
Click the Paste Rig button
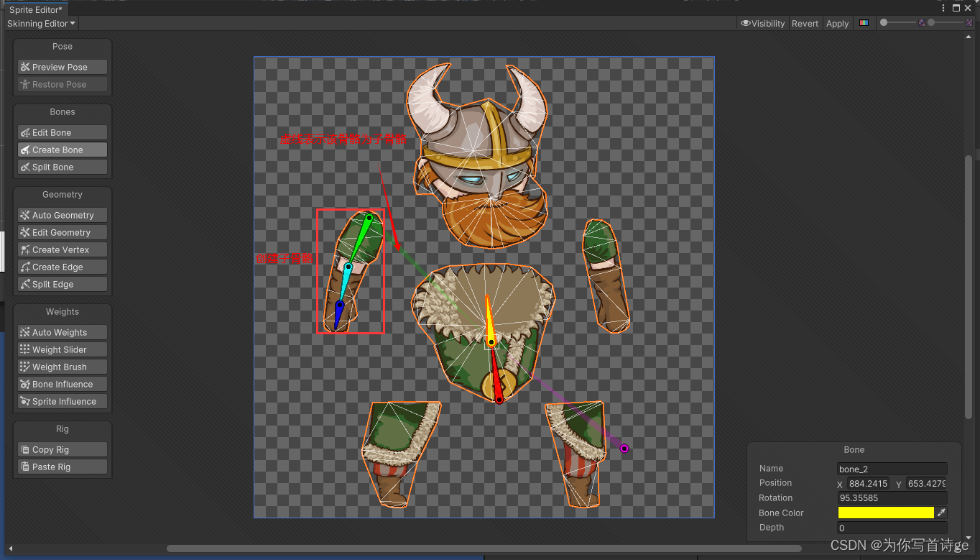(x=63, y=467)
